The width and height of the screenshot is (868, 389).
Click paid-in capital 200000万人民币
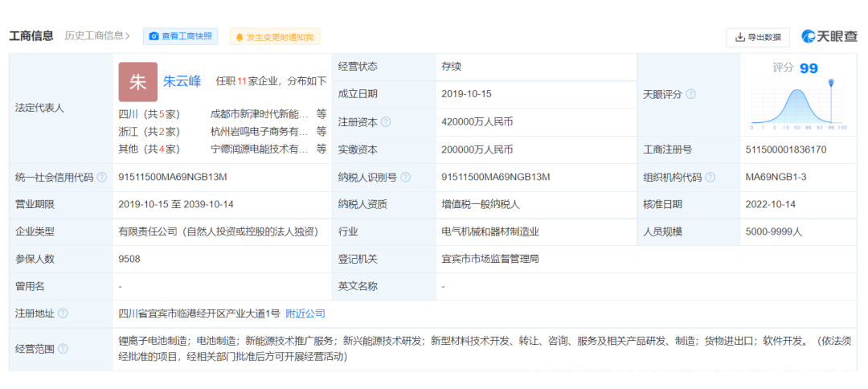pos(477,149)
